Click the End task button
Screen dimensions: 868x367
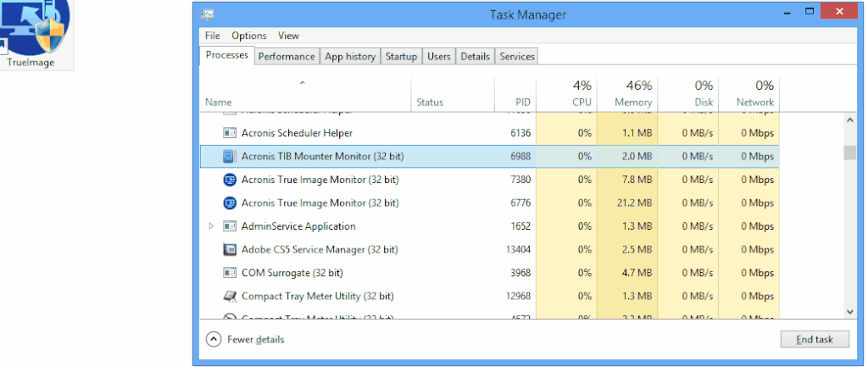click(815, 339)
